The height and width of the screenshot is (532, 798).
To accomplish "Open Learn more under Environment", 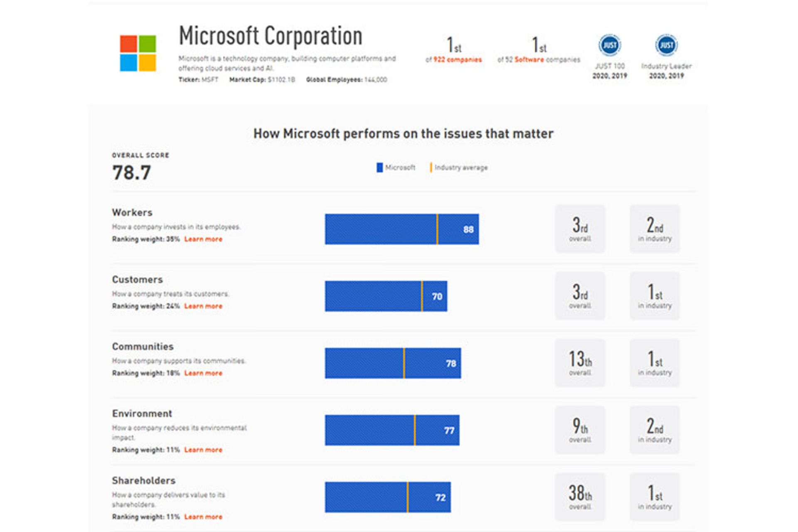I will pyautogui.click(x=203, y=450).
